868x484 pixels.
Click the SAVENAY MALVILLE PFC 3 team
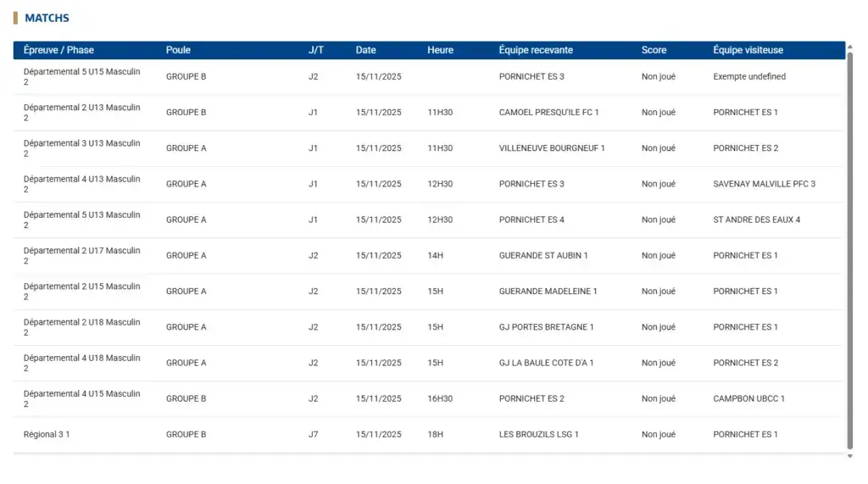pos(764,184)
